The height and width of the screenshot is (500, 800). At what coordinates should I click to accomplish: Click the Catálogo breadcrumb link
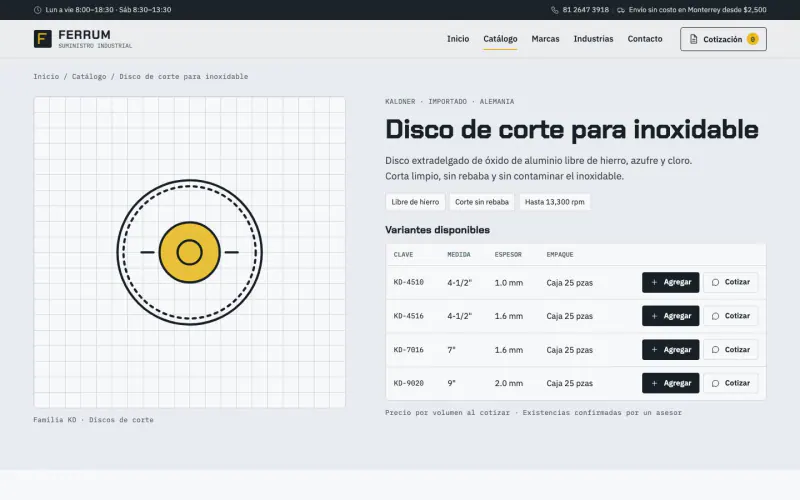tap(89, 77)
